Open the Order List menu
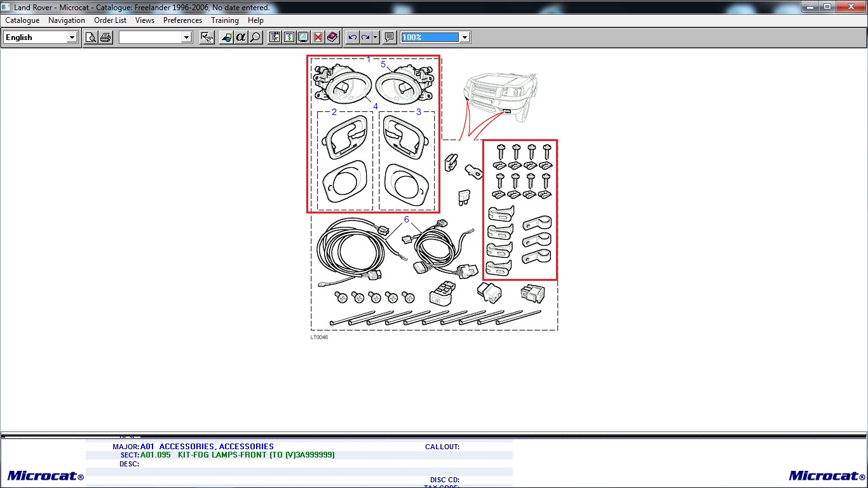 click(110, 20)
